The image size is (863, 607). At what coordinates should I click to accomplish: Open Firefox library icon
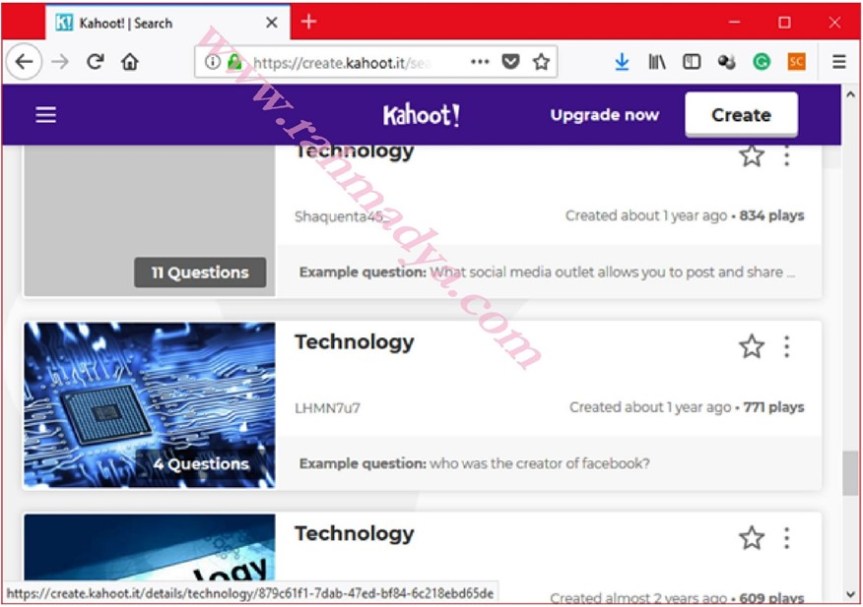click(x=656, y=62)
